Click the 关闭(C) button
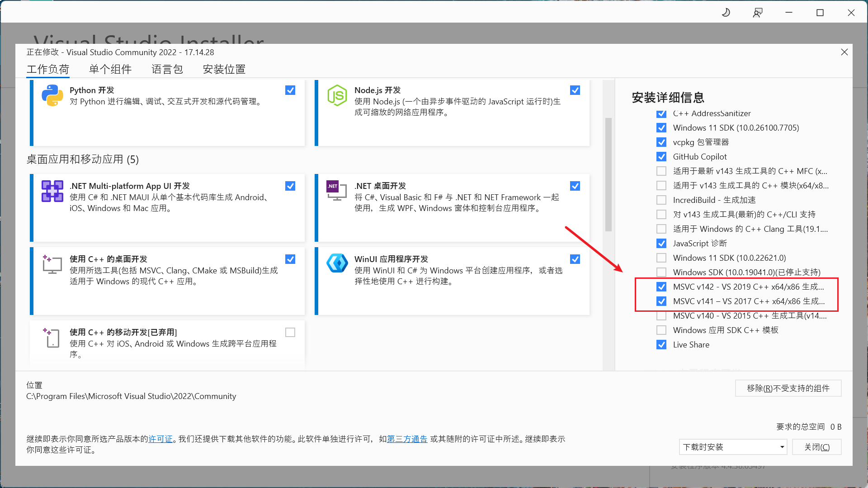The width and height of the screenshot is (868, 488). click(816, 447)
